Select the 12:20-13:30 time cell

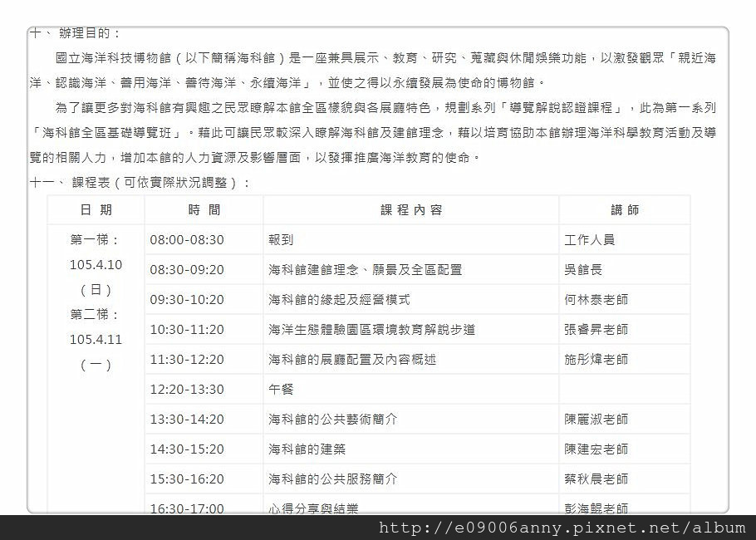(x=204, y=389)
